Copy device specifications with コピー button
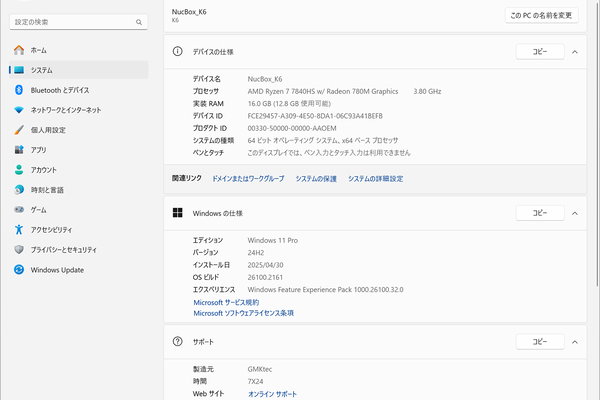Viewport: 600px width, 400px height. point(540,51)
